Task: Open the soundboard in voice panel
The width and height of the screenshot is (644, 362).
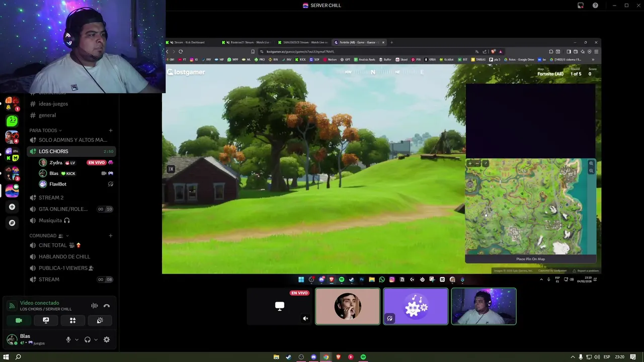Action: 100,320
